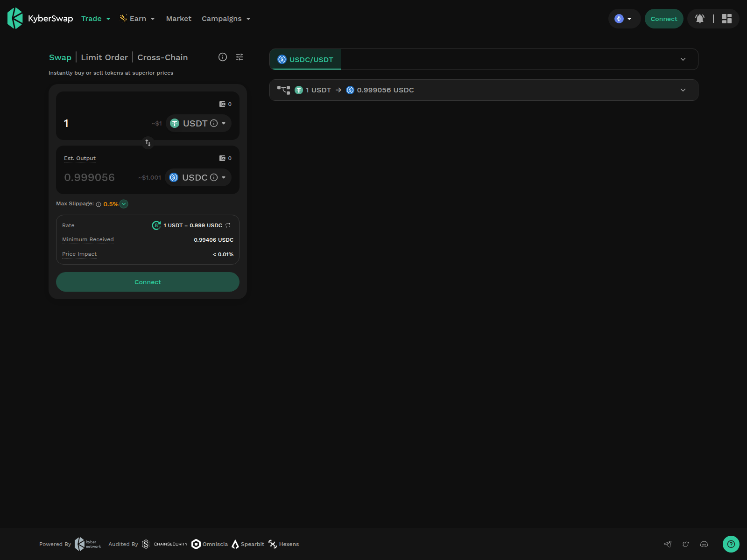This screenshot has width=747, height=560.
Task: Open the Earn menu
Action: tap(137, 19)
